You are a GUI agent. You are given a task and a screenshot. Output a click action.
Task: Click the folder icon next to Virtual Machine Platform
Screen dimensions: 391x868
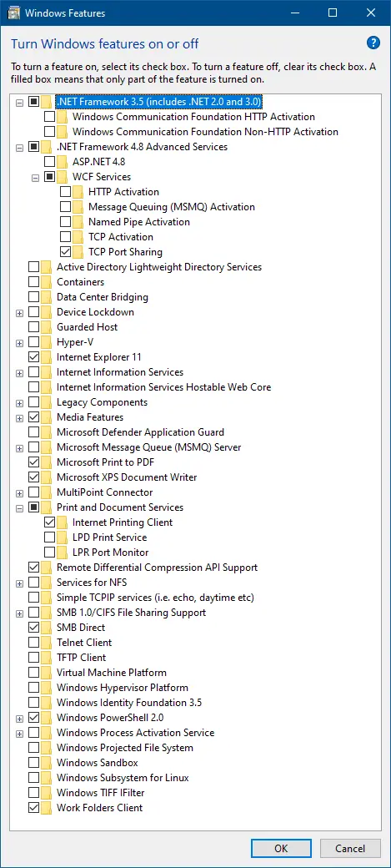tap(47, 673)
